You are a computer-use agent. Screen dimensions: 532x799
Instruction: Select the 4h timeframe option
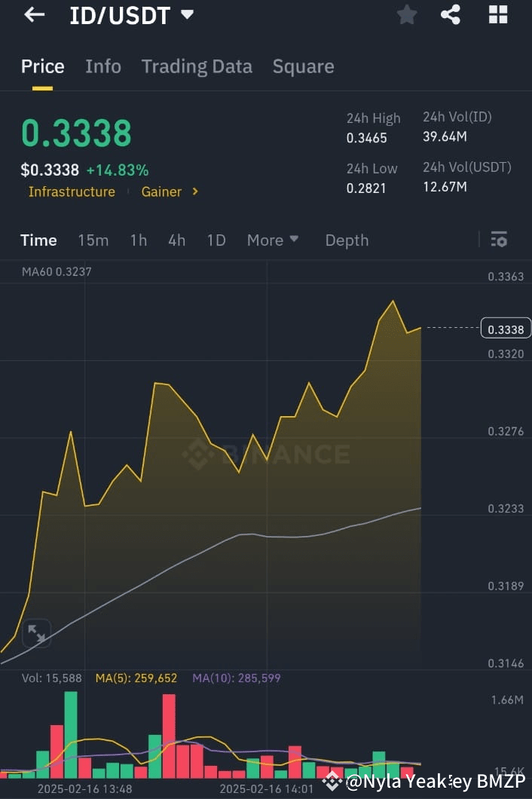(x=176, y=240)
